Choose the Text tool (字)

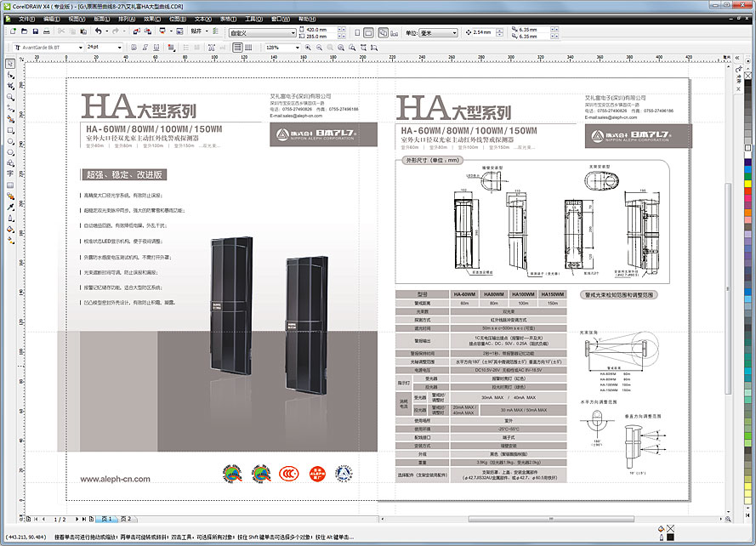[x=10, y=173]
